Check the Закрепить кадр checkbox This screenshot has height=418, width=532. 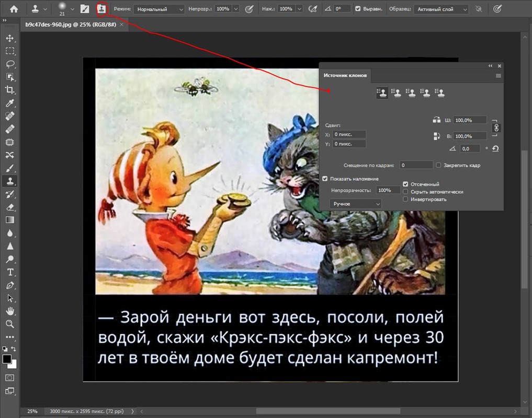(x=438, y=165)
